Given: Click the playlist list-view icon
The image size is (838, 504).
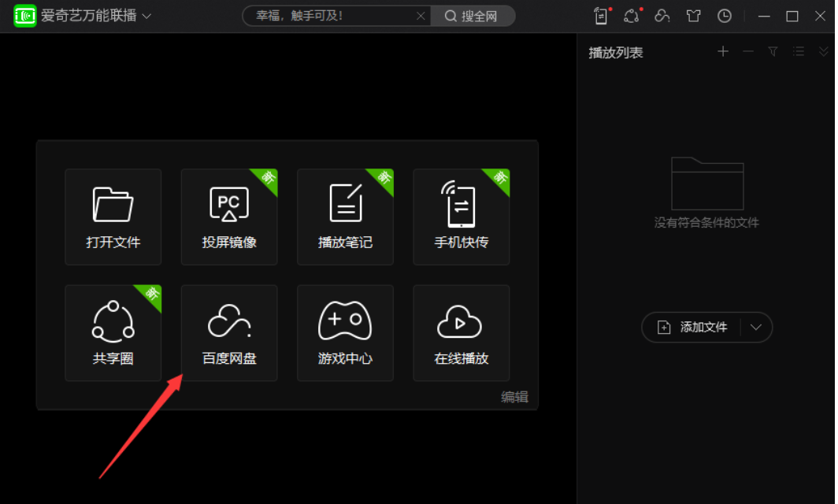Looking at the screenshot, I should 799,51.
